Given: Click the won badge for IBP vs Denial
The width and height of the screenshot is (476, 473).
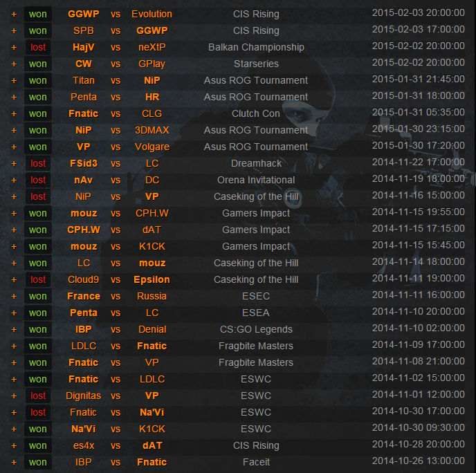Looking at the screenshot, I should pyautogui.click(x=38, y=329).
